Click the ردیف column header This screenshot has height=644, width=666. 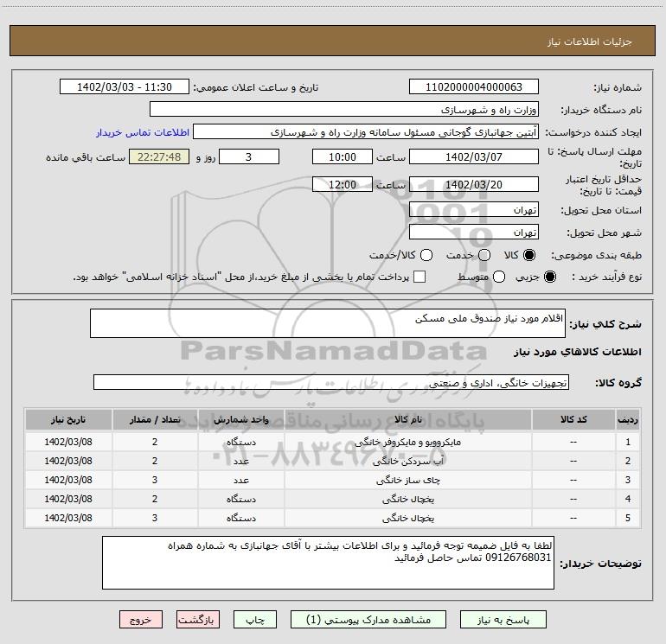[x=628, y=419]
